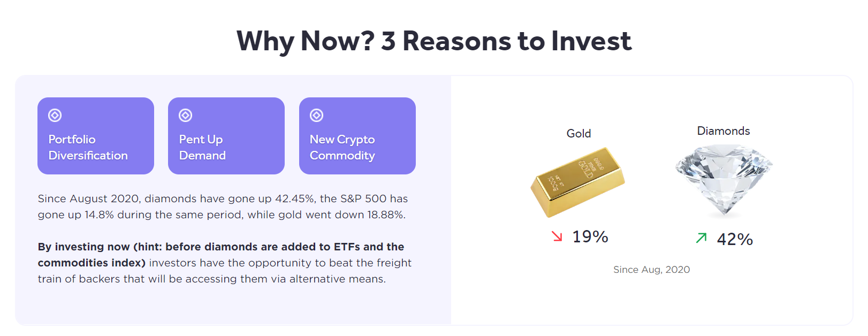
Task: Click the red downward arrow beside 19%
Action: point(557,236)
